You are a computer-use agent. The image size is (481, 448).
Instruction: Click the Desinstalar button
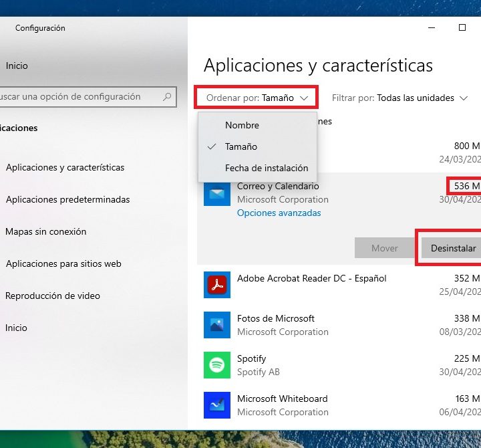[x=451, y=248]
